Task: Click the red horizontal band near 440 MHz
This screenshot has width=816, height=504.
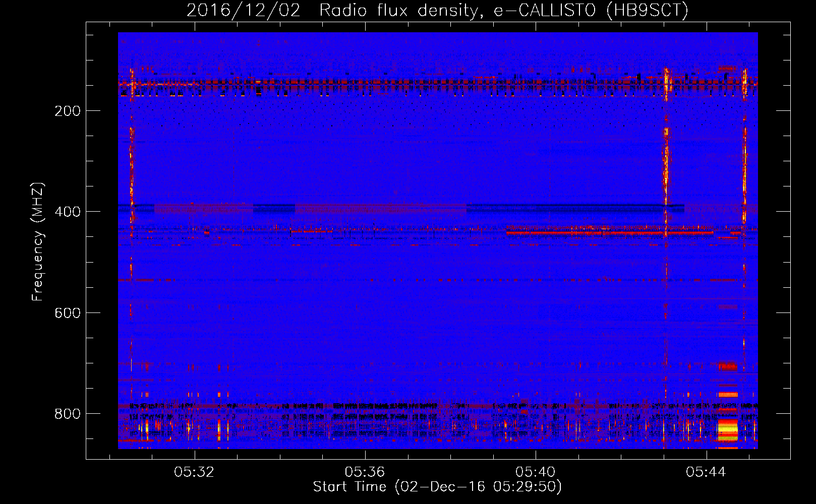Action: coord(610,232)
